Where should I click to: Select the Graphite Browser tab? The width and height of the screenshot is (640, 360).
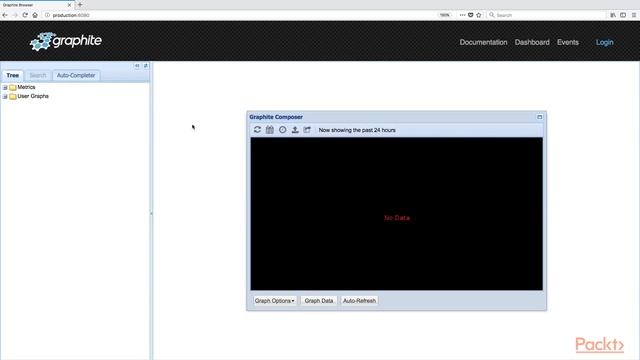coord(37,5)
